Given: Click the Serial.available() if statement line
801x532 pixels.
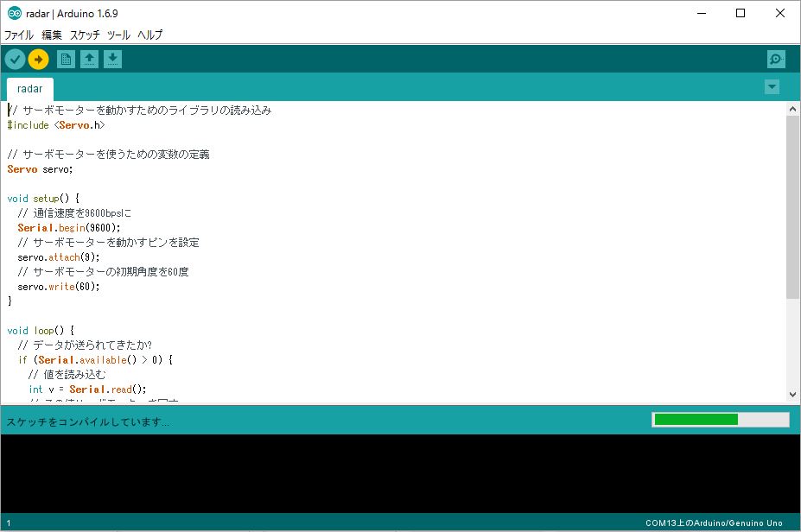Looking at the screenshot, I should click(96, 360).
